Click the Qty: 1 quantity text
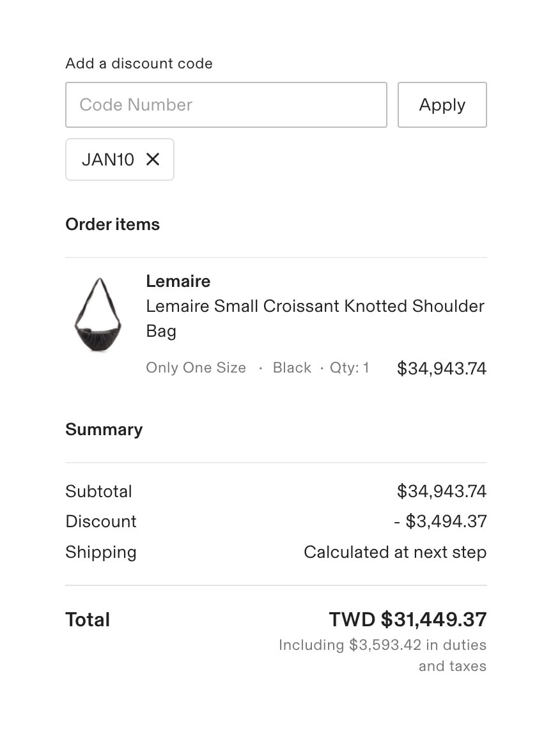Screen dimensions: 560x740 349,368
